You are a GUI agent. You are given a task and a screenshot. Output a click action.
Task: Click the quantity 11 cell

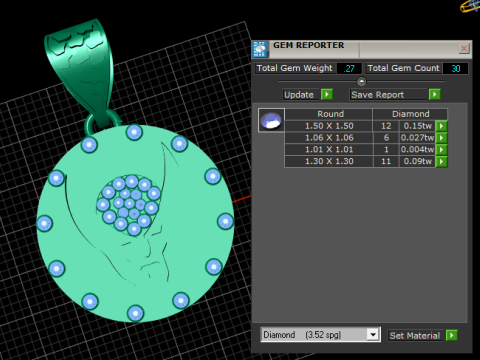(386, 161)
